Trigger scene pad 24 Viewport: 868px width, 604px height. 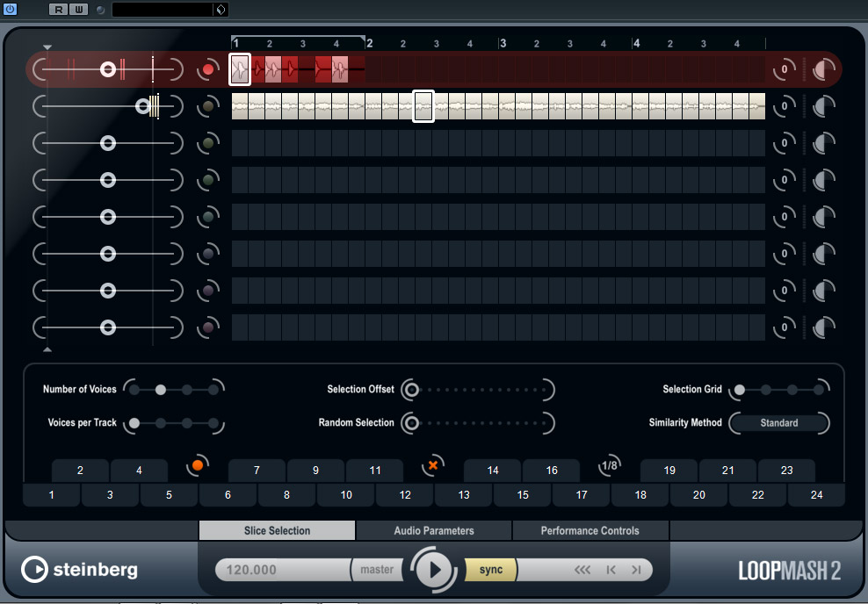pyautogui.click(x=816, y=495)
